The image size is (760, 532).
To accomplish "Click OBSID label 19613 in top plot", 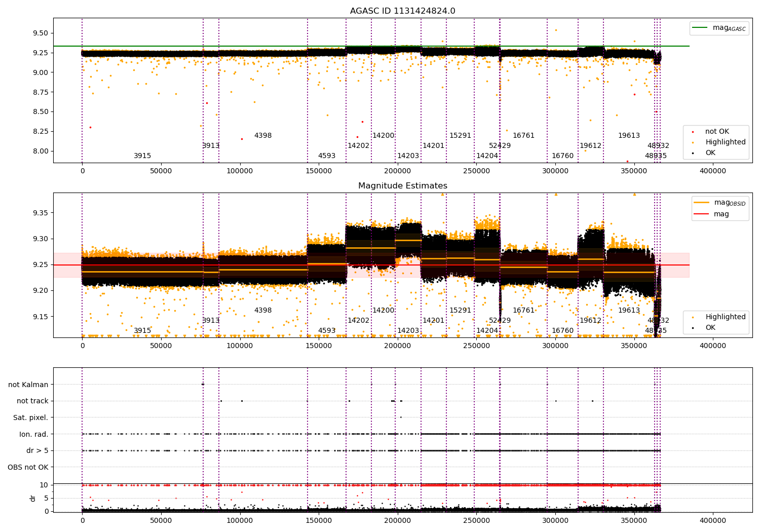I will 629,135.
